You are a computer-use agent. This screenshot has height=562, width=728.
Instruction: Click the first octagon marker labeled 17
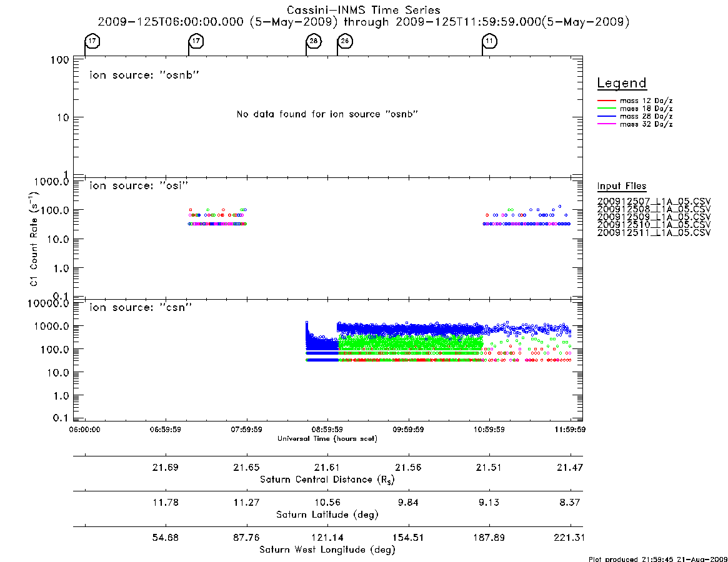tap(92, 41)
